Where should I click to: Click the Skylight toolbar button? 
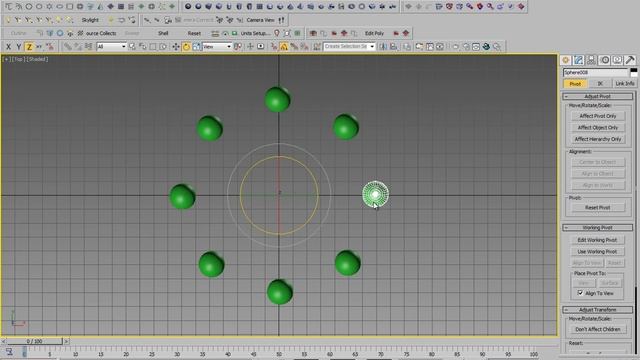pyautogui.click(x=90, y=20)
